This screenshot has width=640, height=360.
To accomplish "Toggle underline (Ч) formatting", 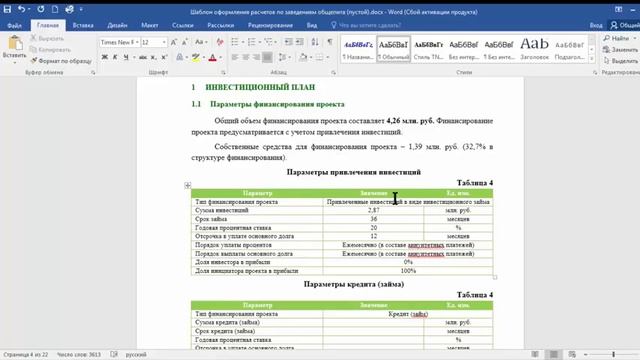I will [x=126, y=57].
